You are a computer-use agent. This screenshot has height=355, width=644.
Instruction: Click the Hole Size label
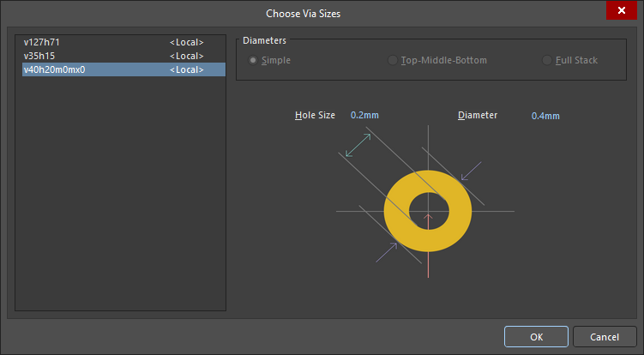point(315,115)
